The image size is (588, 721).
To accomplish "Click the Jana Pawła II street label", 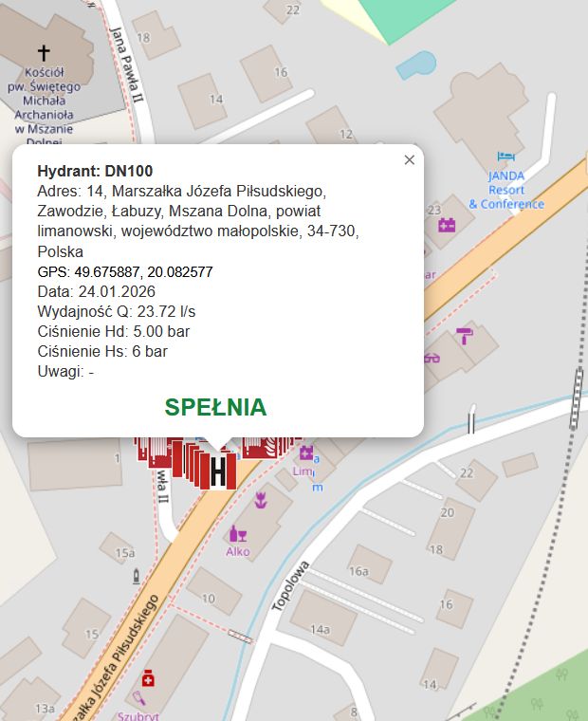I will pos(127,65).
